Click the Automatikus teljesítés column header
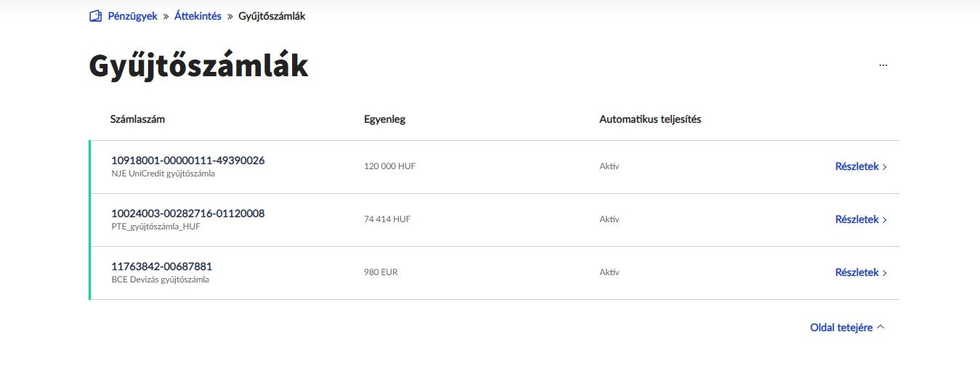 (650, 119)
